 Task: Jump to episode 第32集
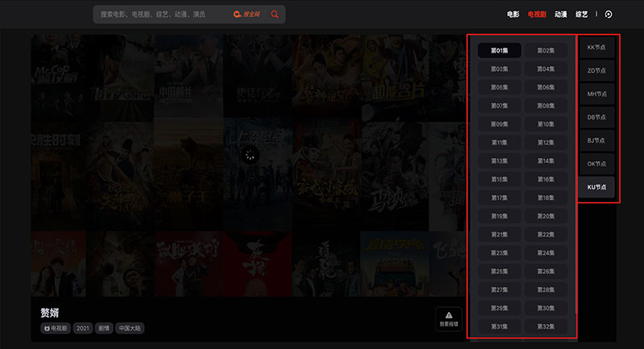tap(546, 326)
